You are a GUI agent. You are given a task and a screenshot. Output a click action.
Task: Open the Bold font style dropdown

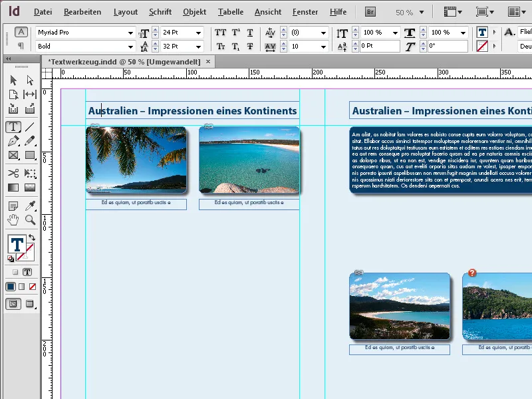click(130, 47)
